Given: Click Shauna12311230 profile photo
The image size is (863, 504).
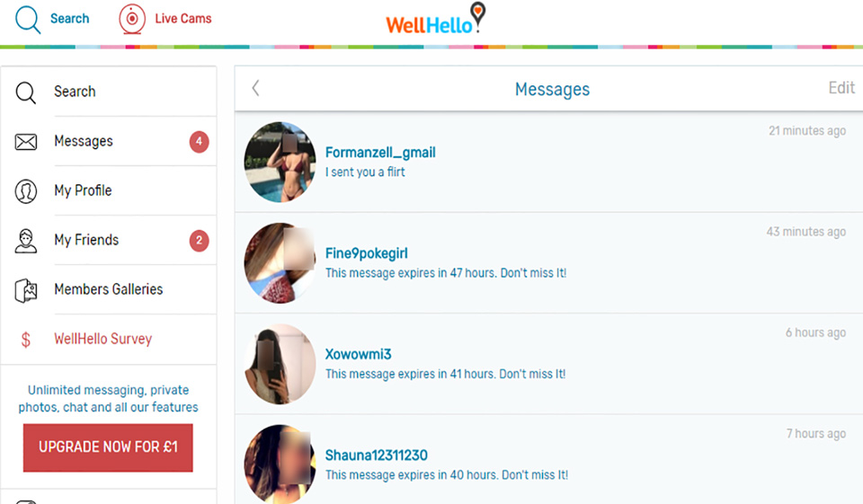Looking at the screenshot, I should point(280,464).
